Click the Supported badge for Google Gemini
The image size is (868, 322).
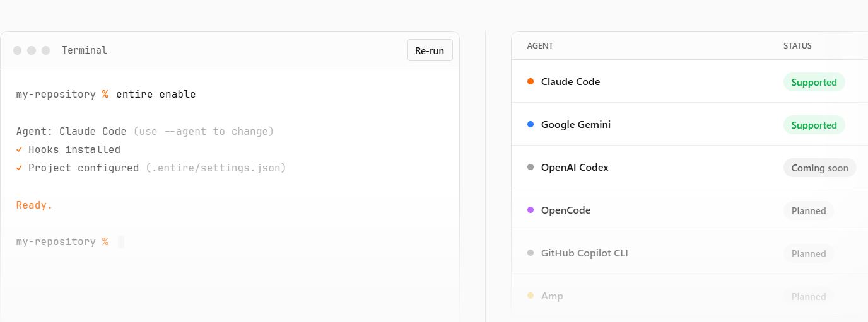point(814,125)
